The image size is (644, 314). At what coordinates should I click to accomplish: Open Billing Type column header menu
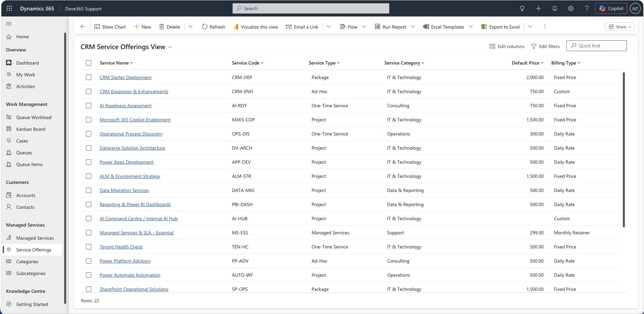[x=566, y=63]
